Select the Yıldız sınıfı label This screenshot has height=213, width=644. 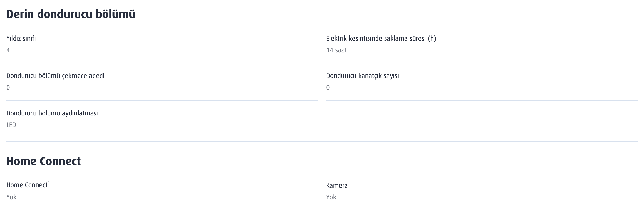click(21, 39)
